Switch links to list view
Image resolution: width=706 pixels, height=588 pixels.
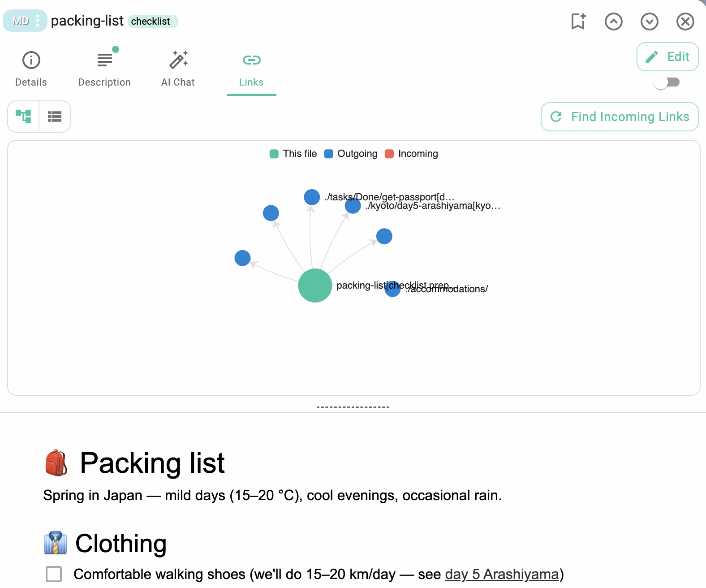point(55,117)
